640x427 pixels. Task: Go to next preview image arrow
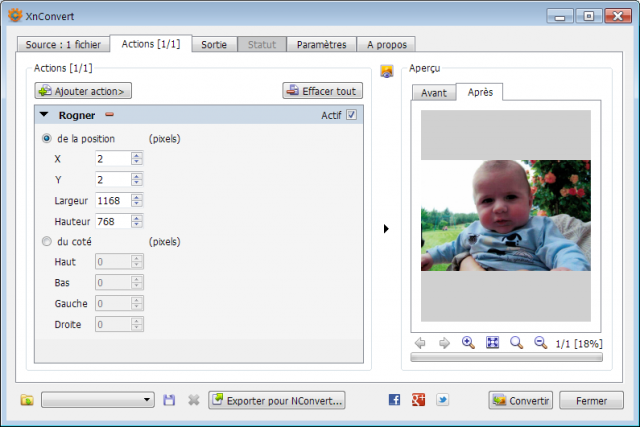tap(444, 343)
